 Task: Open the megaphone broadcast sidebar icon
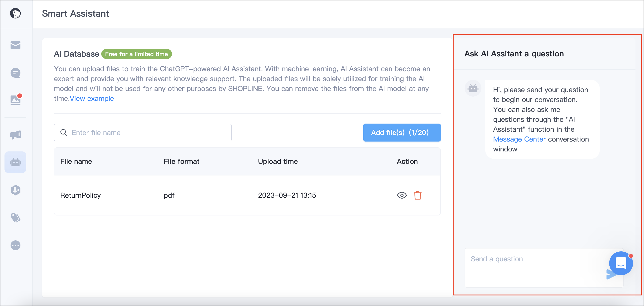(x=15, y=135)
